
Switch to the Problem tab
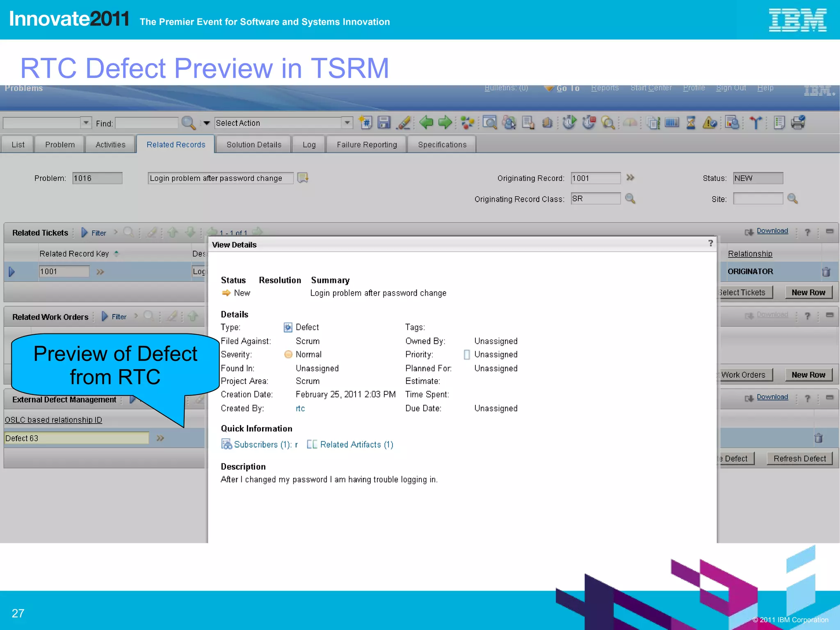[60, 144]
